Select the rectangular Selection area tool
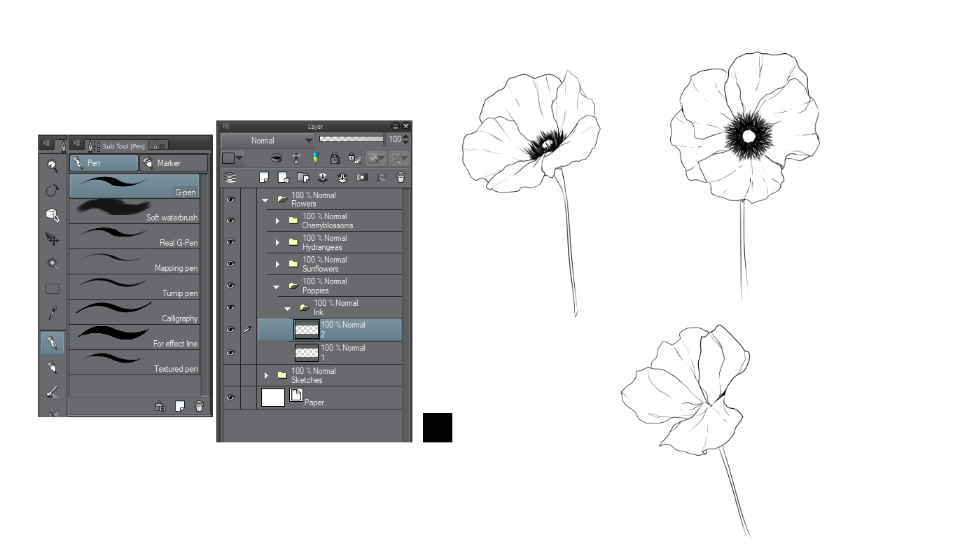Screen dimensions: 974x560 (53, 288)
